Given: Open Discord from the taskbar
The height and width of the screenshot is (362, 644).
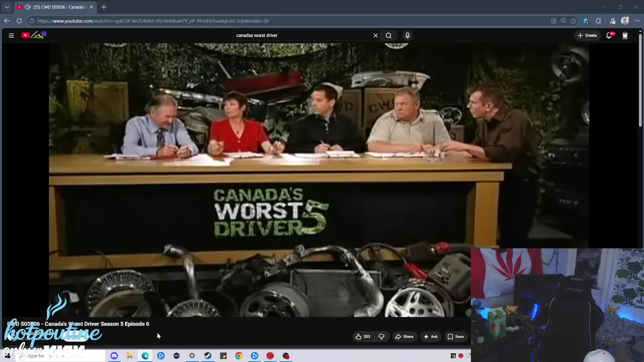Looking at the screenshot, I should click(x=114, y=356).
